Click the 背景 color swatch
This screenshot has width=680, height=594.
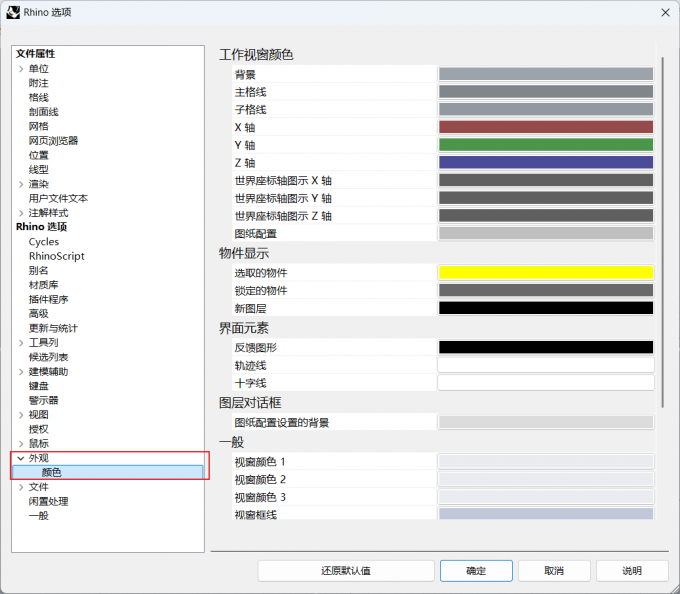point(546,74)
